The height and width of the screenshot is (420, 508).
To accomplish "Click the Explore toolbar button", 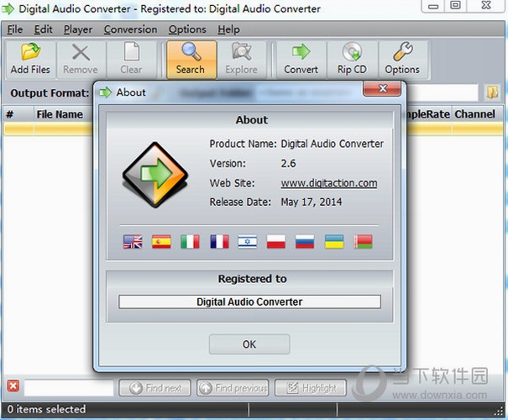I will (x=241, y=60).
